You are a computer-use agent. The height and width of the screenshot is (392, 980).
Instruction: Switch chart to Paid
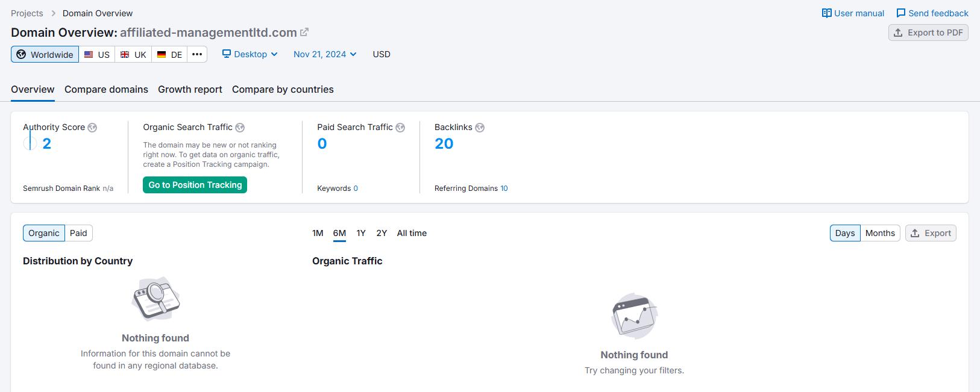point(78,233)
